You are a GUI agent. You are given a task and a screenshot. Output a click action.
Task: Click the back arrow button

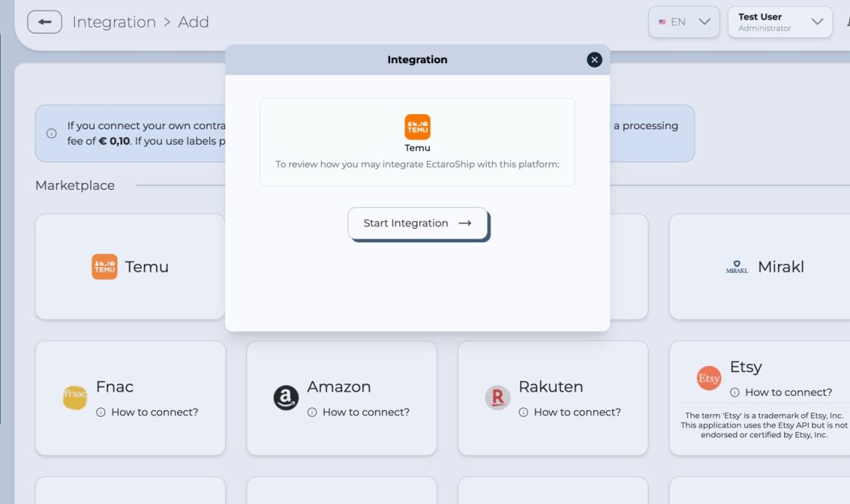[x=44, y=22]
